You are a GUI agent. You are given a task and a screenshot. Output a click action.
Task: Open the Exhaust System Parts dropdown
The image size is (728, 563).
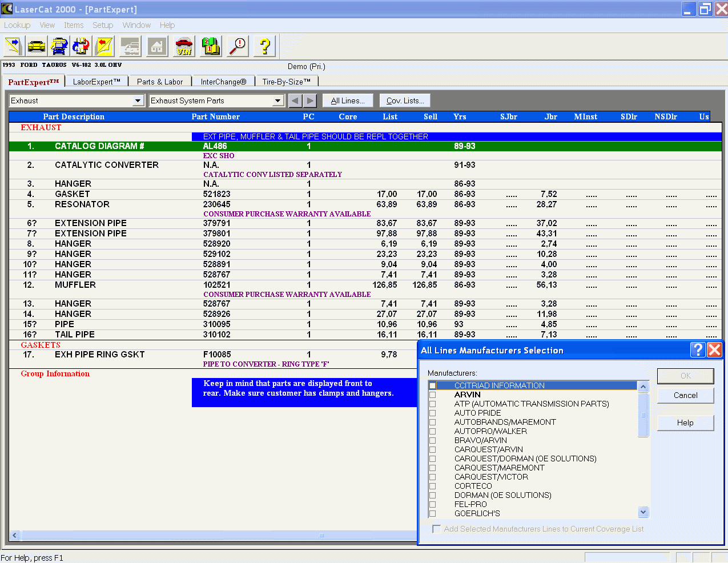(x=277, y=100)
